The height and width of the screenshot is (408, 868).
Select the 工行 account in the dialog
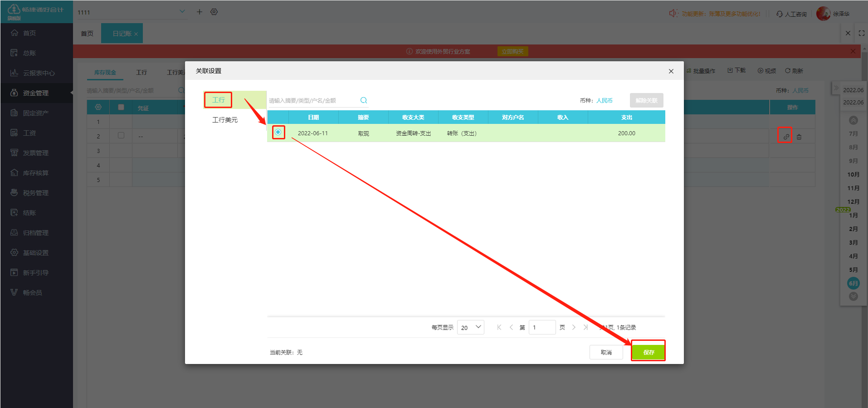tap(218, 100)
